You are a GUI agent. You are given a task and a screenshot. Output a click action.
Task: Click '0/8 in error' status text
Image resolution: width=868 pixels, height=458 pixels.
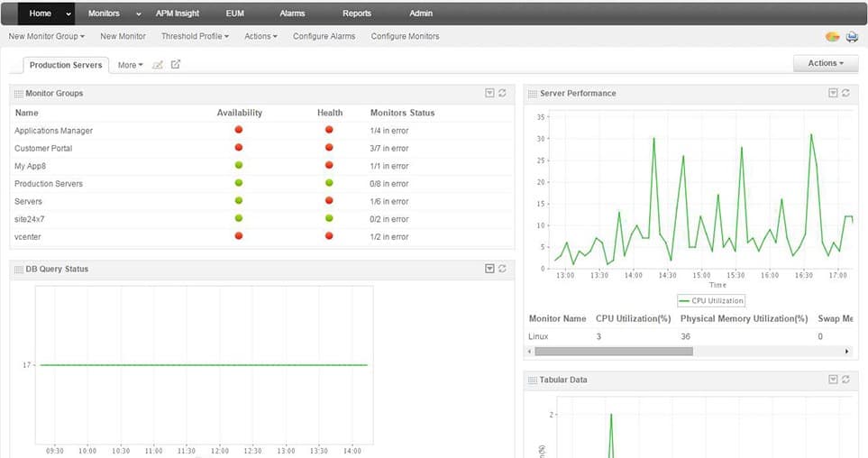click(389, 184)
